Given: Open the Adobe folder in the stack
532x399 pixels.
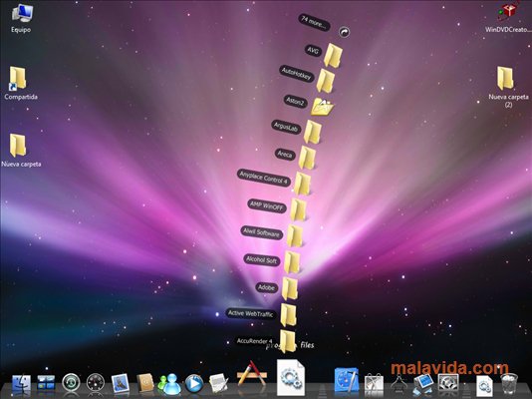Looking at the screenshot, I should pyautogui.click(x=290, y=288).
